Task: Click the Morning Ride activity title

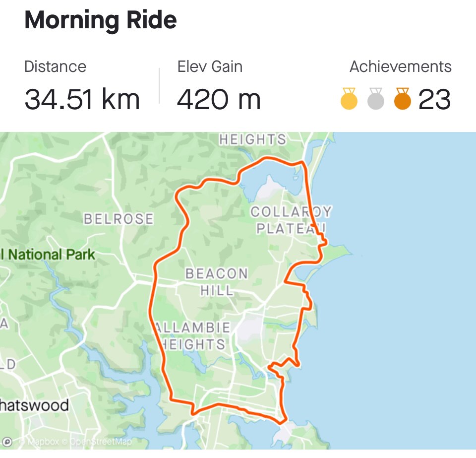Action: [101, 20]
